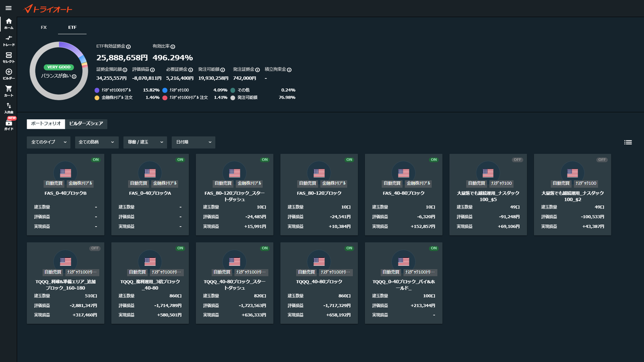Viewport: 644px width, 362px height.
Task: Switch to FX tab
Action: 44,27
